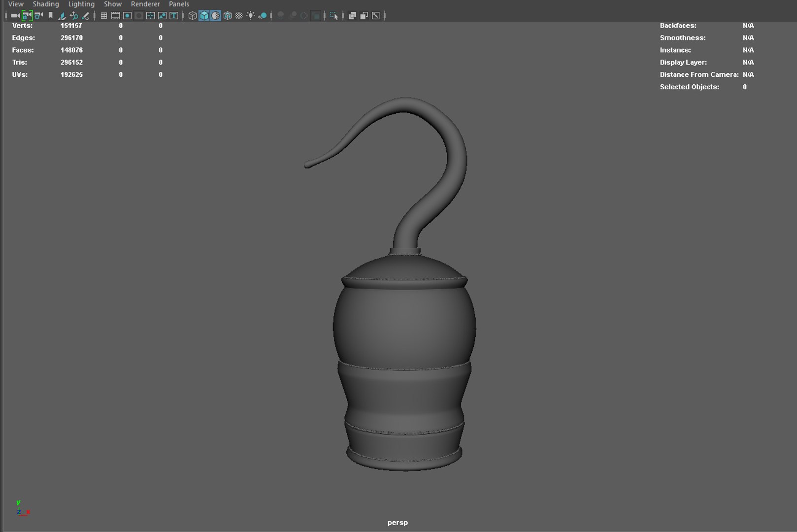Toggle the Lock Camera icon

click(27, 16)
